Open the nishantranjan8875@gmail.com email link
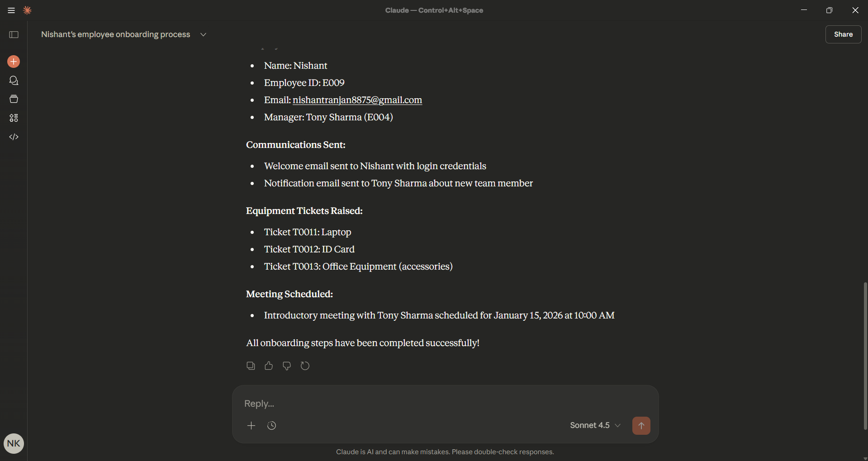868x461 pixels. pyautogui.click(x=357, y=100)
